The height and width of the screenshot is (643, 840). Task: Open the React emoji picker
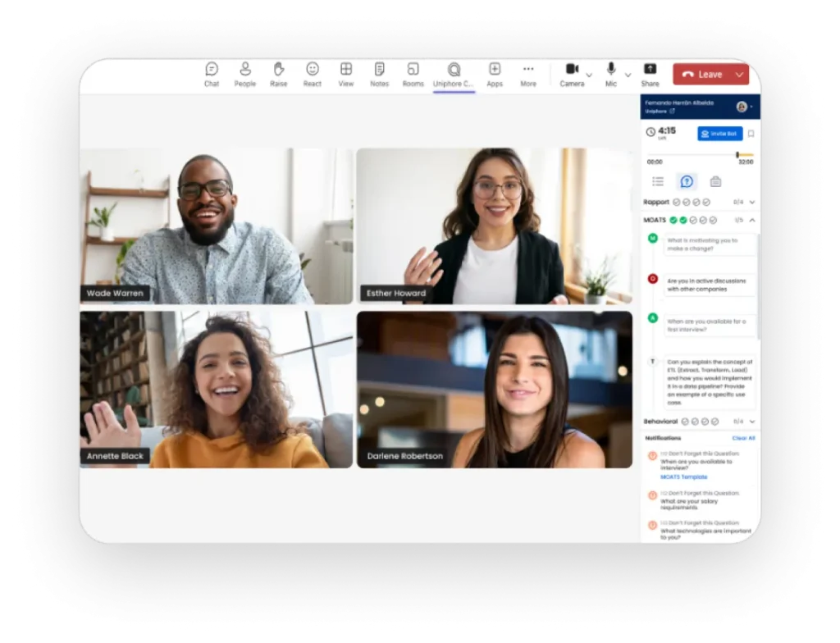(x=313, y=74)
